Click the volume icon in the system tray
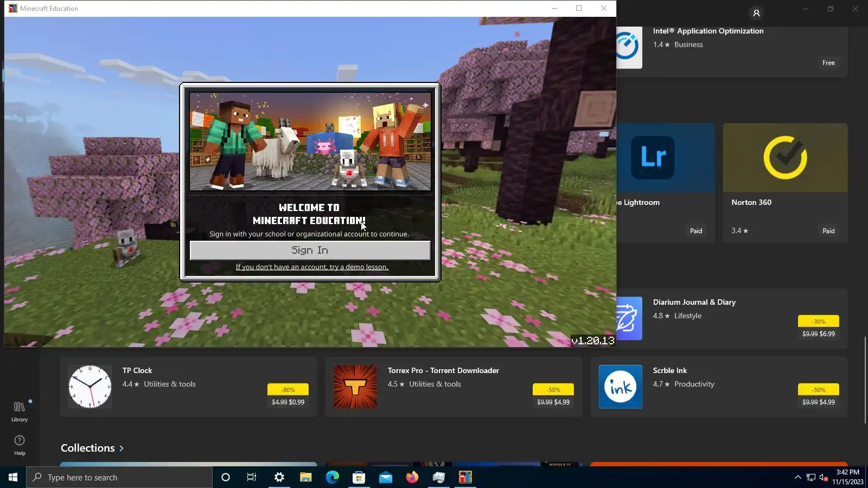Screen dimensions: 868x488 click(x=824, y=477)
